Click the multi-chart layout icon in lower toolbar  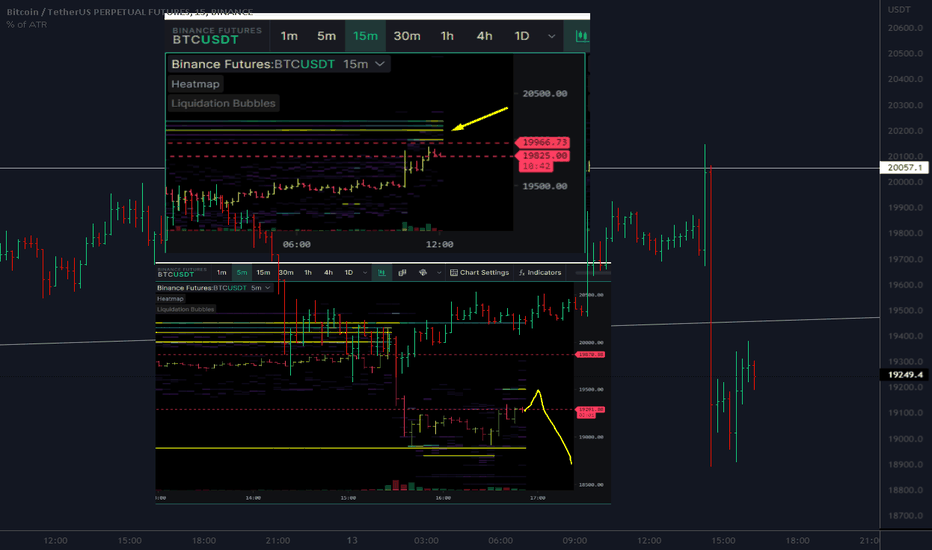(x=402, y=272)
